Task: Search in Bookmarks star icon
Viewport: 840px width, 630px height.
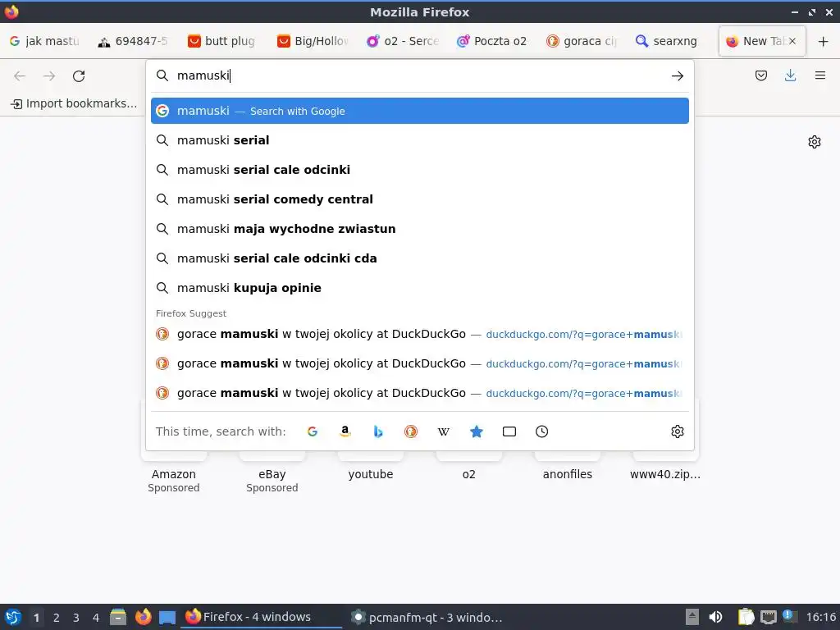Action: click(477, 431)
